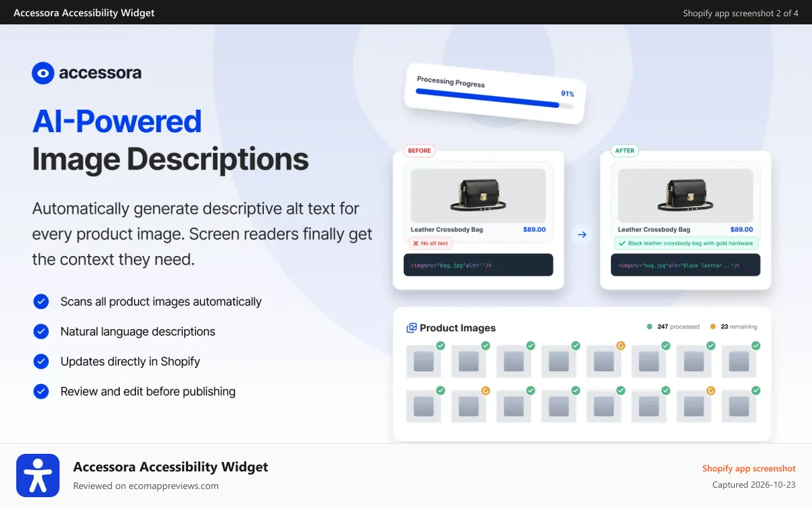Click checkmark beside "Natural language descriptions"
Viewport: 812px width, 508px height.
41,331
